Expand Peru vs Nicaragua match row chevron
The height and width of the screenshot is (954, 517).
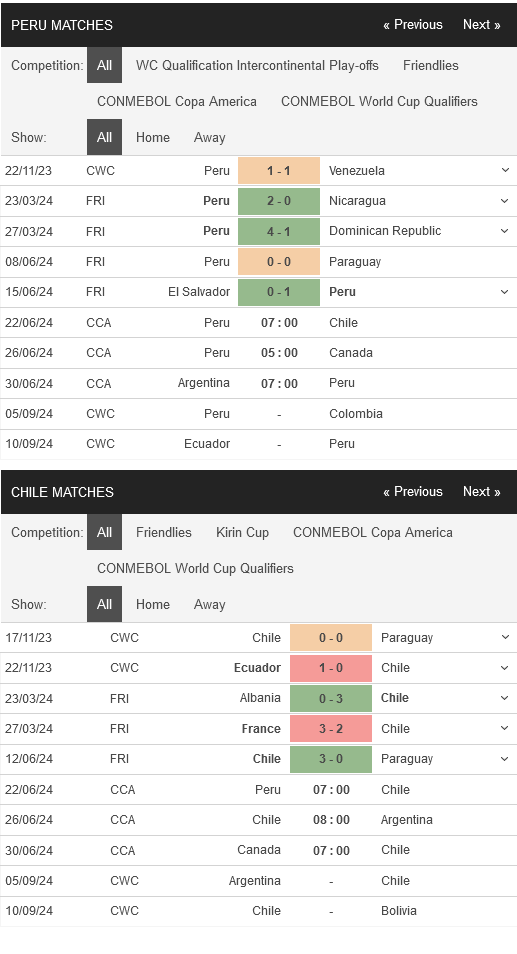505,201
